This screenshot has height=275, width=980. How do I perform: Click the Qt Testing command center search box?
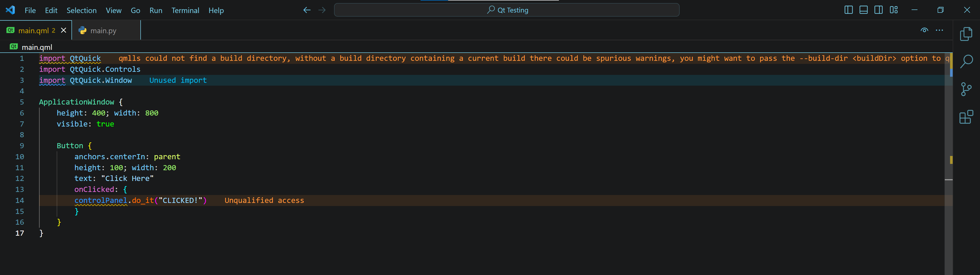click(x=506, y=10)
